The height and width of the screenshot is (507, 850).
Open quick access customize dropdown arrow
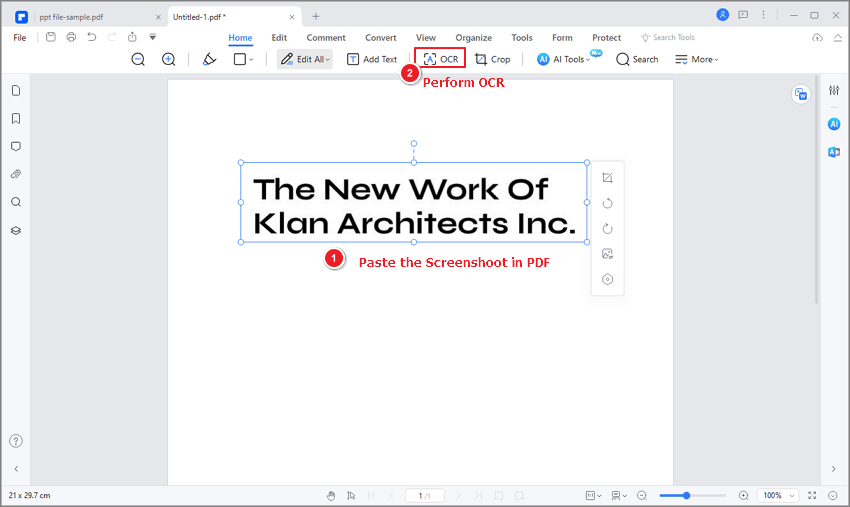click(153, 37)
